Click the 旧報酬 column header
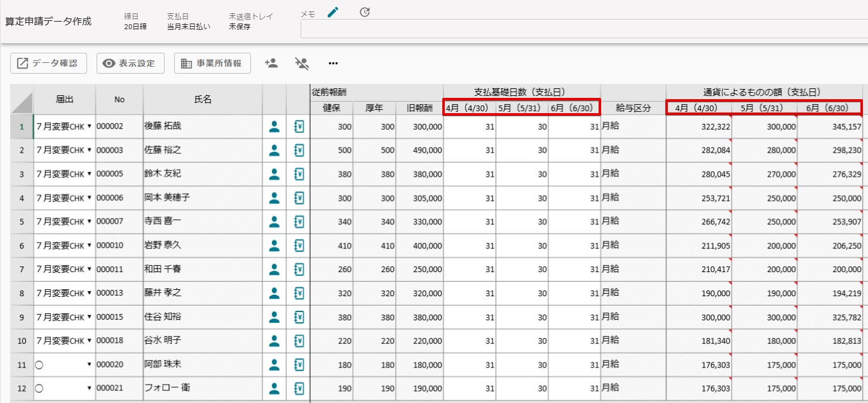 pyautogui.click(x=419, y=108)
